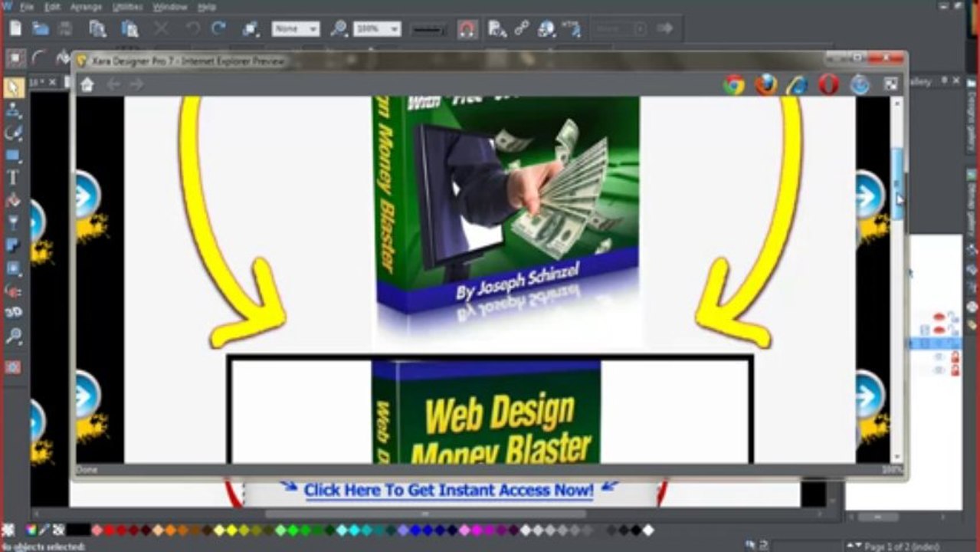The height and width of the screenshot is (552, 980).
Task: Click the size icon right of Safari
Action: click(890, 85)
